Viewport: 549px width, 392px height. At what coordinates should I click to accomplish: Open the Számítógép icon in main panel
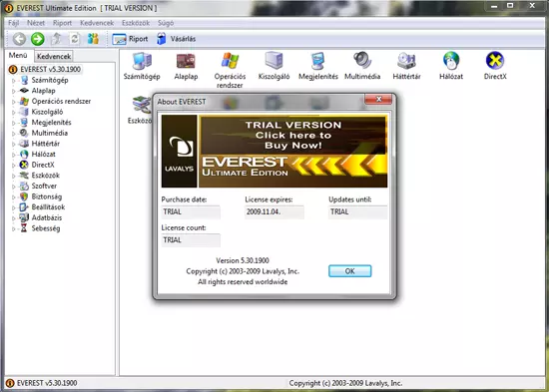click(x=142, y=66)
